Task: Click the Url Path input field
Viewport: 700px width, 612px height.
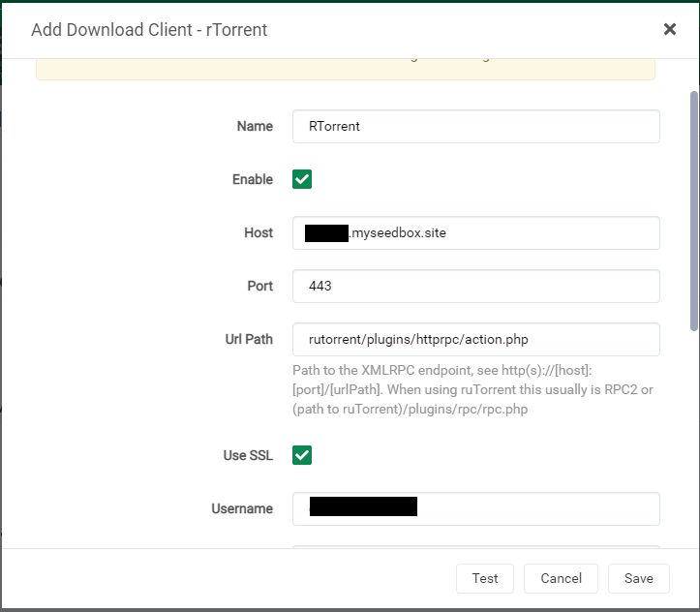Action: [476, 339]
